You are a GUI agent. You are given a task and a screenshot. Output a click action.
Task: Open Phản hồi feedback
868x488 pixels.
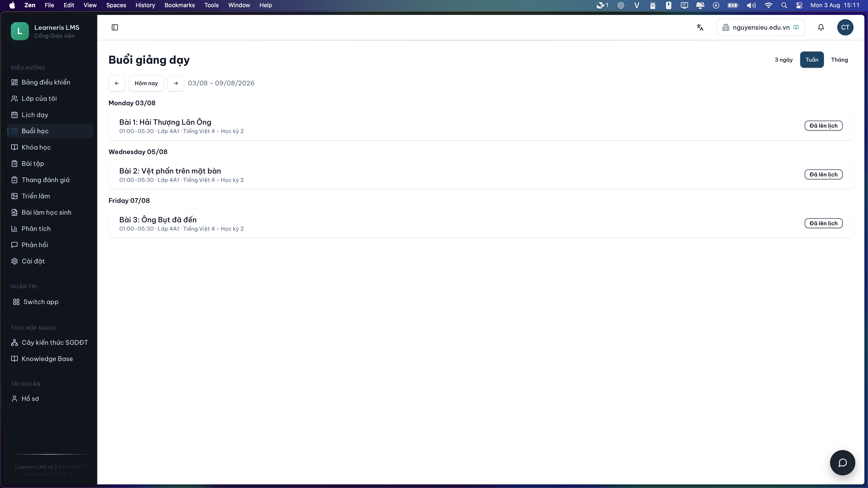point(51,245)
